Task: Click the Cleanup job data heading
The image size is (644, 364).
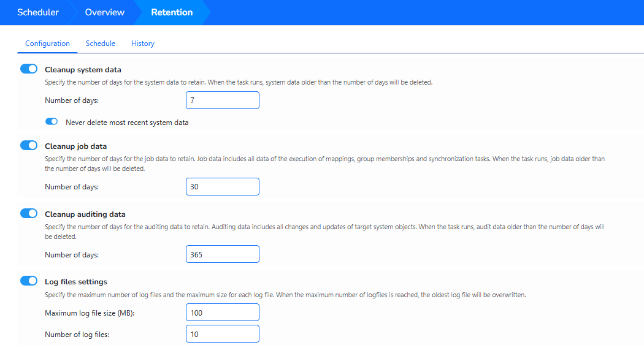Action: 75,146
